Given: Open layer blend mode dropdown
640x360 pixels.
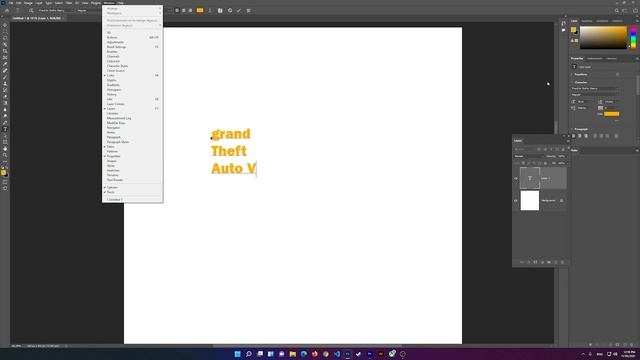Looking at the screenshot, I should (x=528, y=156).
